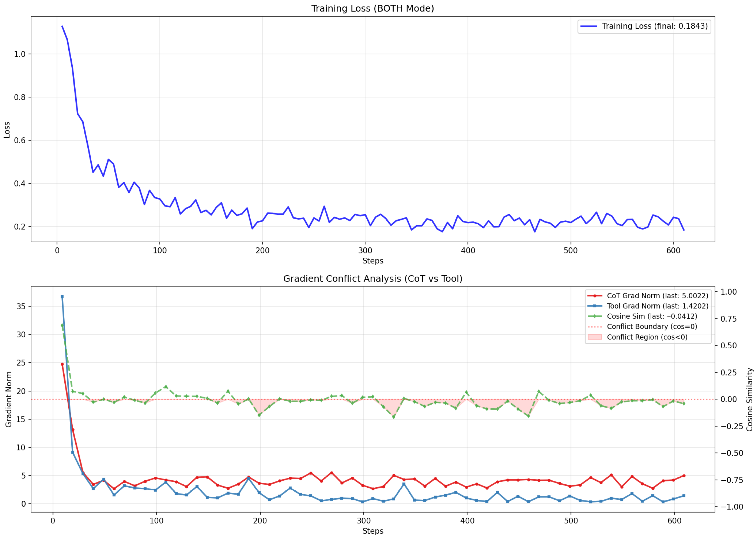
Task: Click the Cosine Sim legend entry
Action: click(642, 316)
